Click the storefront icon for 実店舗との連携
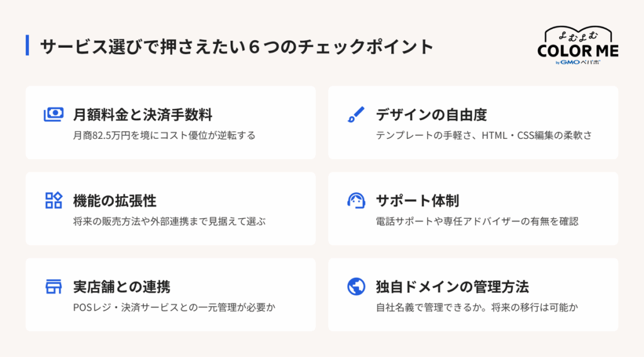This screenshot has height=357, width=644. [x=53, y=287]
